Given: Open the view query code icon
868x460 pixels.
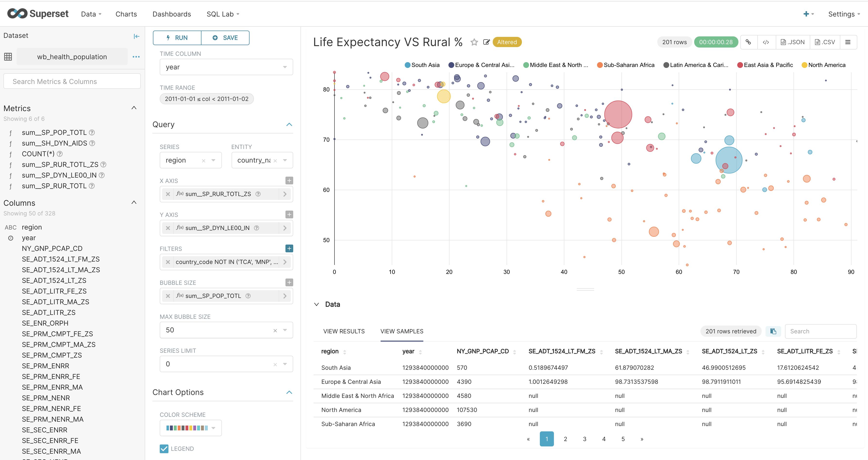Looking at the screenshot, I should click(766, 42).
